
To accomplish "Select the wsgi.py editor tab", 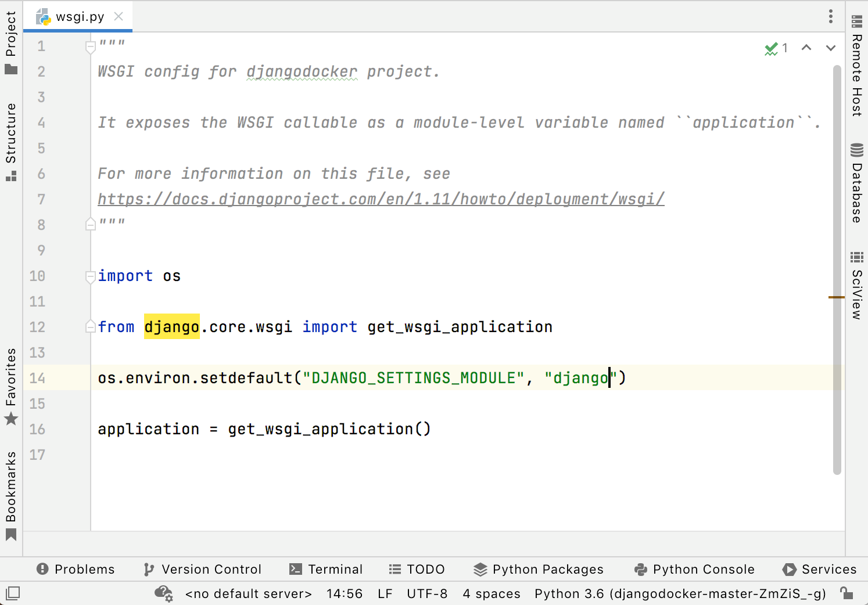I will [80, 16].
